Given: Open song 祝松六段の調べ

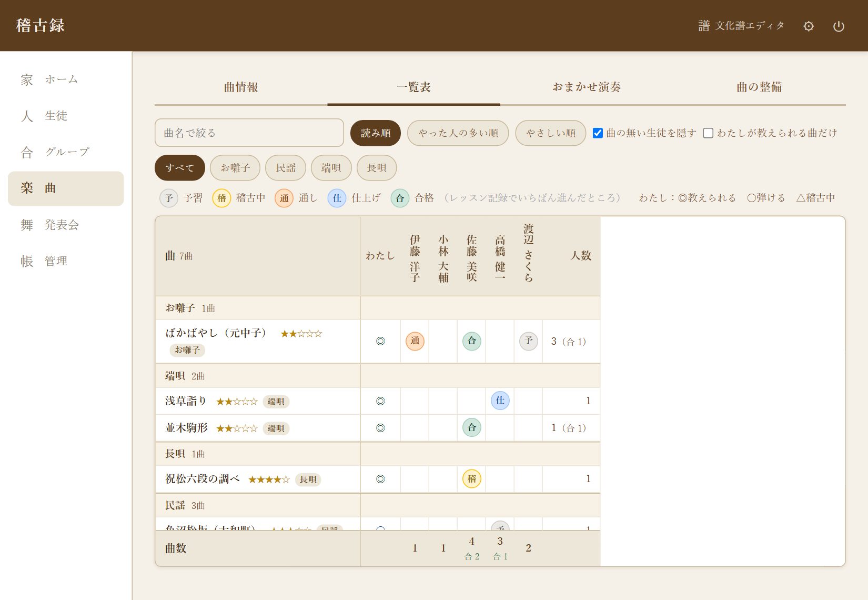Looking at the screenshot, I should 203,479.
